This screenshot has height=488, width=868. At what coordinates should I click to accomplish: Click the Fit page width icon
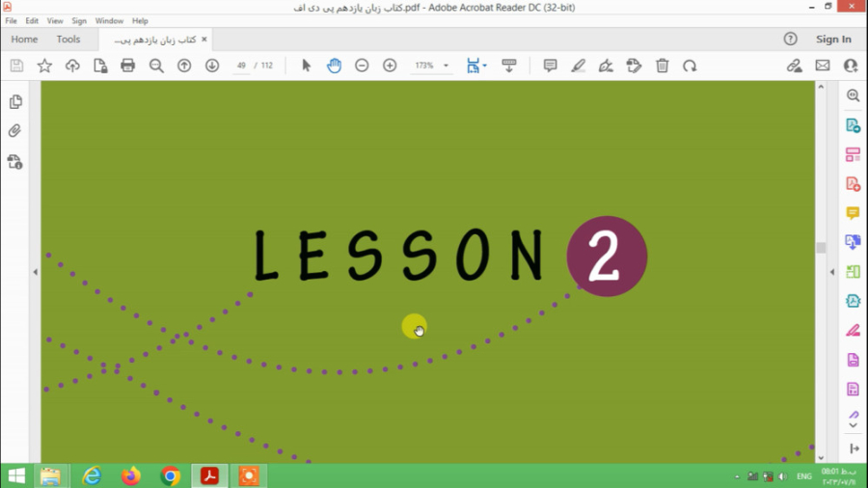click(473, 66)
